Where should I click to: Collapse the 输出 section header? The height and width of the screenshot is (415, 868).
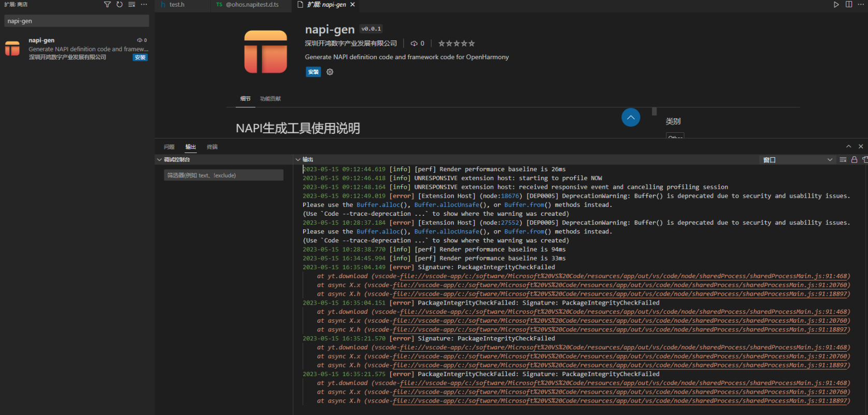(x=298, y=160)
